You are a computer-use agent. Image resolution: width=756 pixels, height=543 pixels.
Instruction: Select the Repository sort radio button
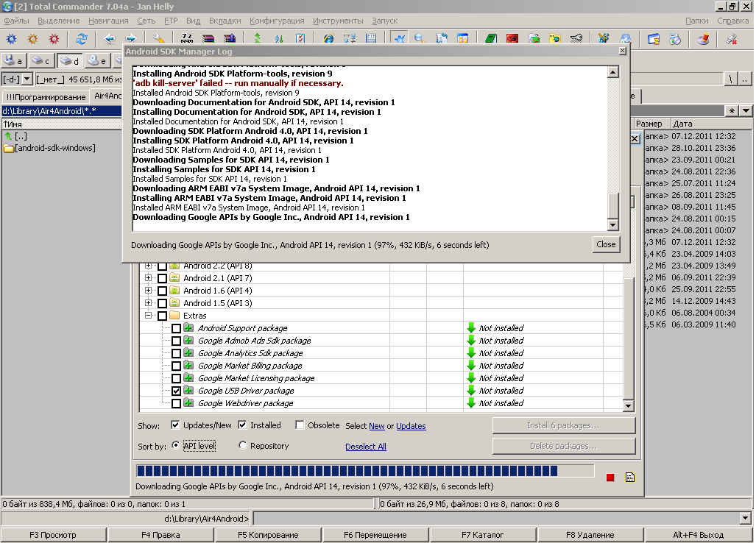[x=242, y=446]
